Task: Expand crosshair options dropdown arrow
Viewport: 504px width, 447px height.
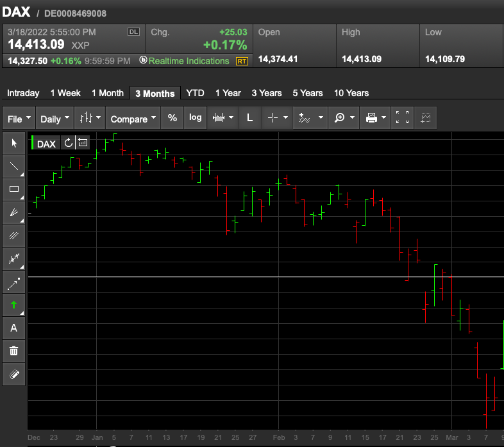Action: tap(285, 118)
